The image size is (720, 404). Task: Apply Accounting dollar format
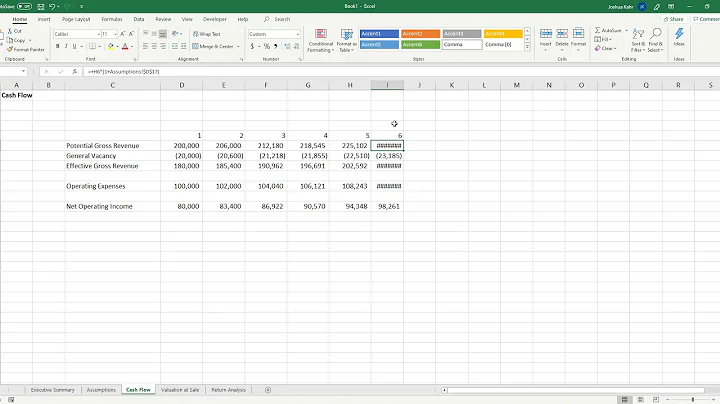click(x=252, y=46)
